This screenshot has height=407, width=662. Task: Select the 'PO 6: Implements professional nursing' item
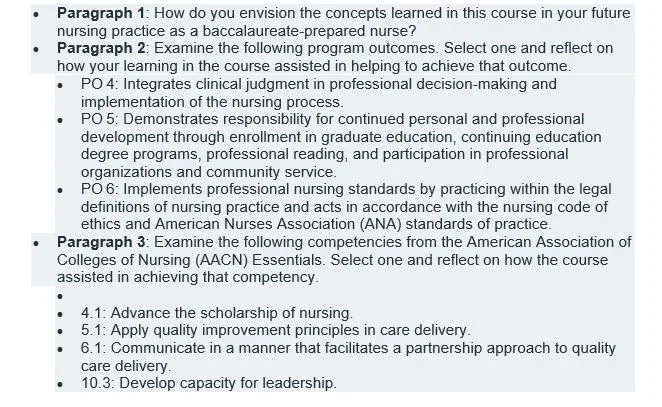tap(346, 206)
